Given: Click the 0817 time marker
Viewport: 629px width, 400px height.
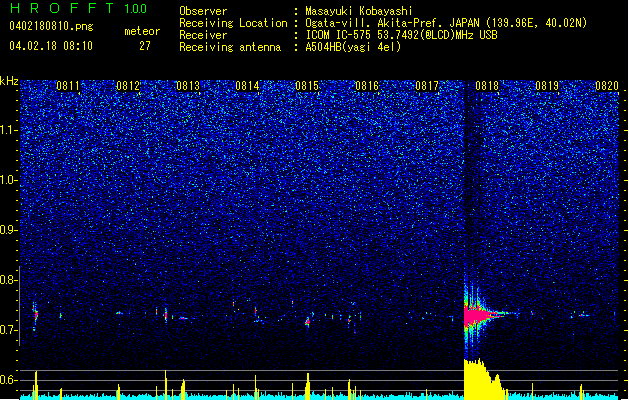Looking at the screenshot, I should click(427, 86).
